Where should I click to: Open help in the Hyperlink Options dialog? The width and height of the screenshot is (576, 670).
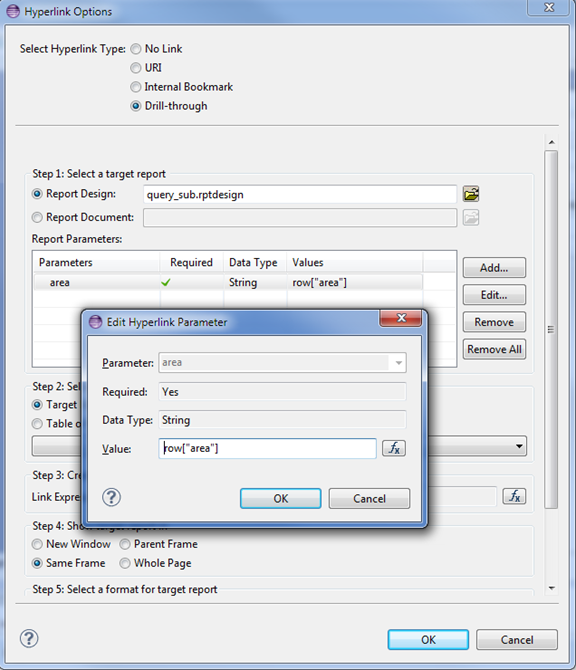pos(29,638)
